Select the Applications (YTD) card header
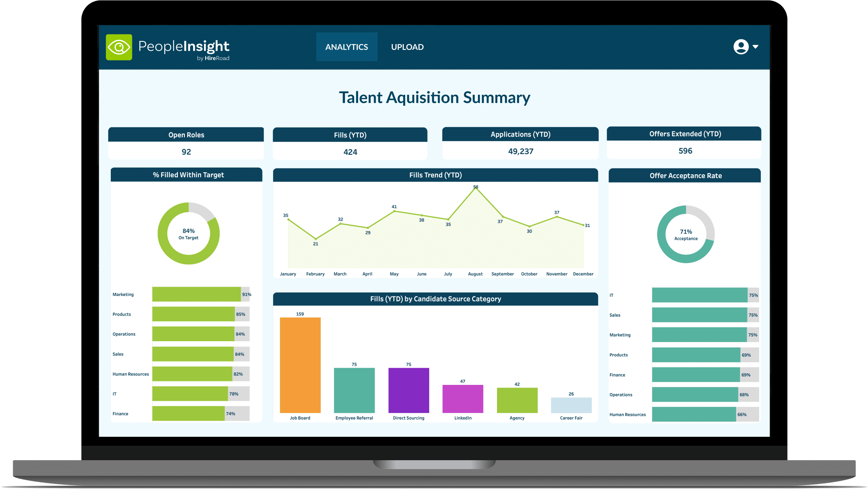 (x=520, y=134)
